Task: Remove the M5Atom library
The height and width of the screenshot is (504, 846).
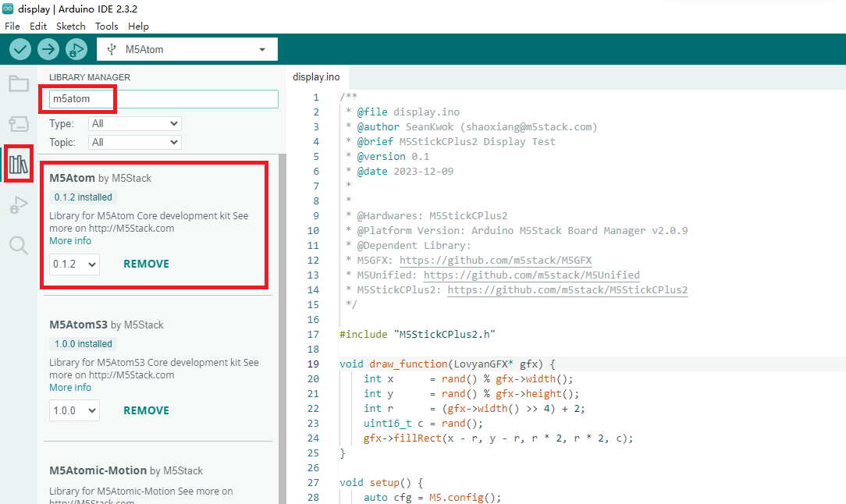Action: (146, 264)
